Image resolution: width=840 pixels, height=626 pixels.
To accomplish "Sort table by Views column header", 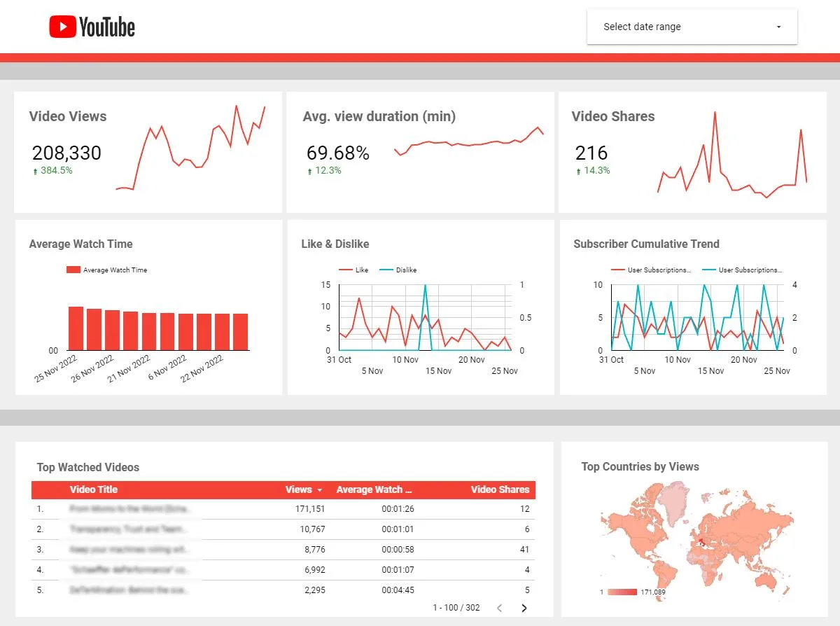I will pyautogui.click(x=299, y=489).
